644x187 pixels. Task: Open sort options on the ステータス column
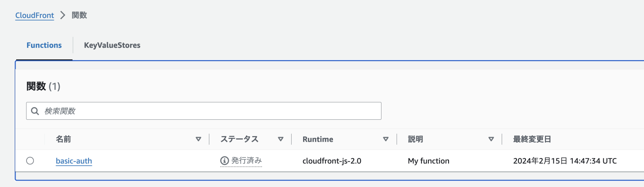pyautogui.click(x=280, y=139)
